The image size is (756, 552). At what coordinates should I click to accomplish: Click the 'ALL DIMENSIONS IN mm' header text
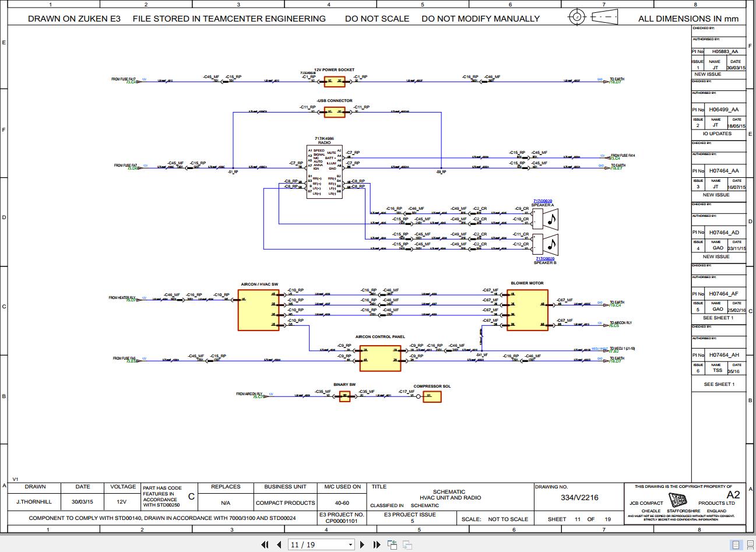pyautogui.click(x=688, y=19)
